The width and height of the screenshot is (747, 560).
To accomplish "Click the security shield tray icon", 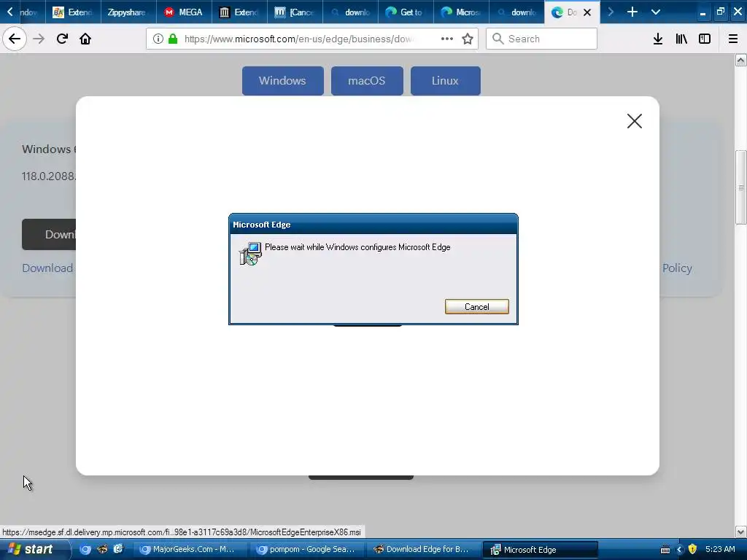I will pyautogui.click(x=692, y=549).
